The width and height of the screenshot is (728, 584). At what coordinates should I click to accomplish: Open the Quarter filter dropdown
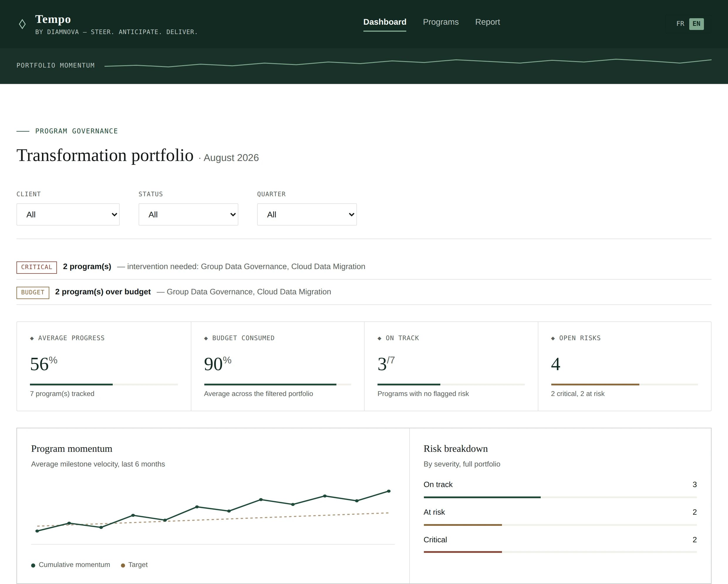[307, 214]
